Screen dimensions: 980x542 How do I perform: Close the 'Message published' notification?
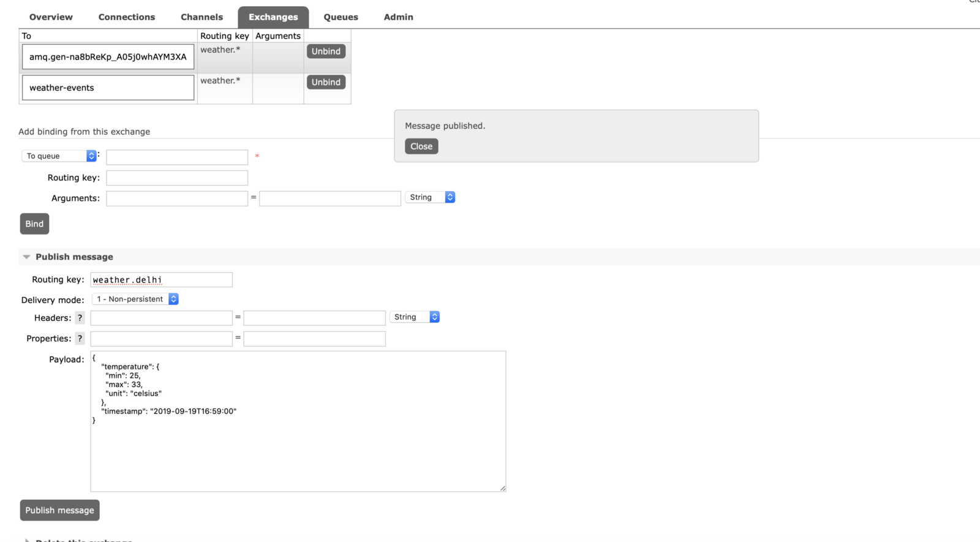pyautogui.click(x=421, y=146)
